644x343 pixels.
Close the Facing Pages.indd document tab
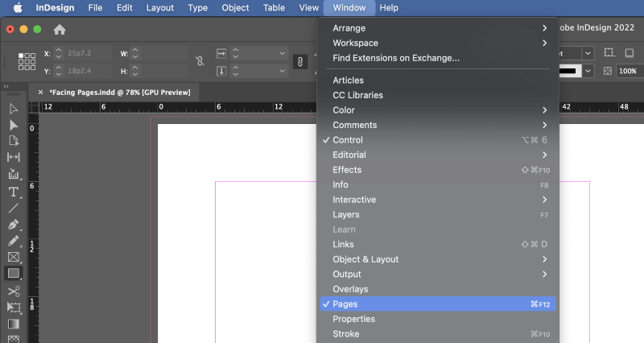click(x=40, y=93)
